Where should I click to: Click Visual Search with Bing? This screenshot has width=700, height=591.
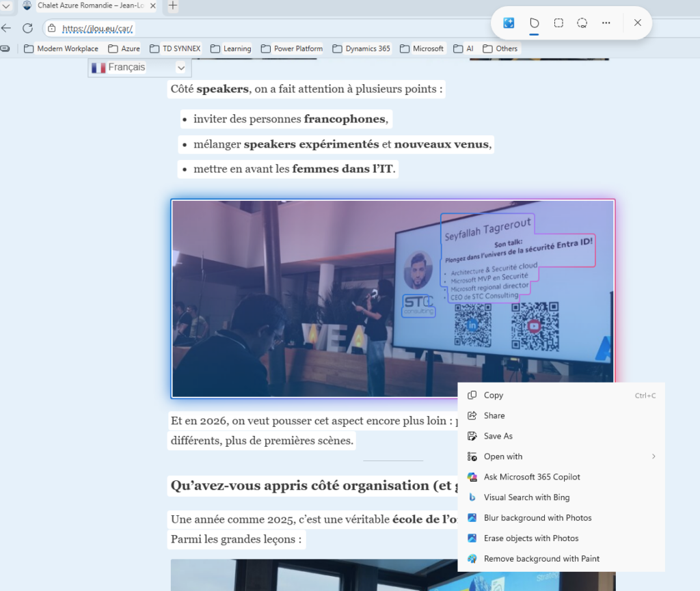[526, 497]
